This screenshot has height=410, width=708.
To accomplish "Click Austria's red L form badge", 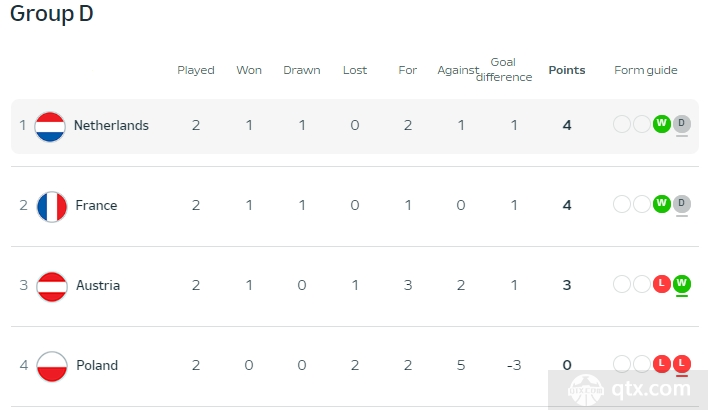I will pos(661,284).
